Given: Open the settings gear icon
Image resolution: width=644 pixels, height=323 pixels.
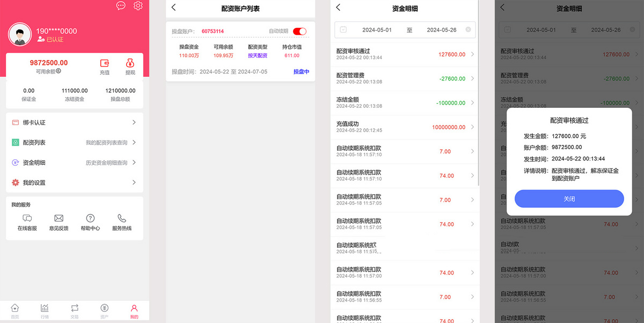Looking at the screenshot, I should coord(138,6).
